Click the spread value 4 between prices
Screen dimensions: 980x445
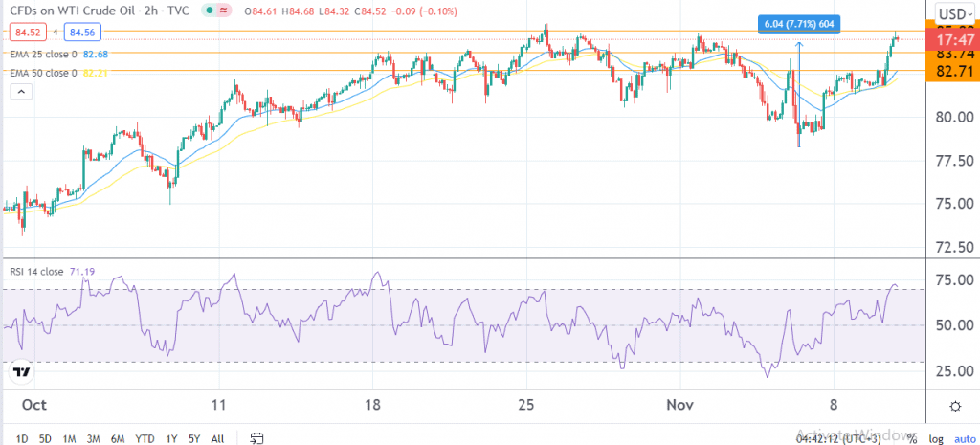pos(55,32)
